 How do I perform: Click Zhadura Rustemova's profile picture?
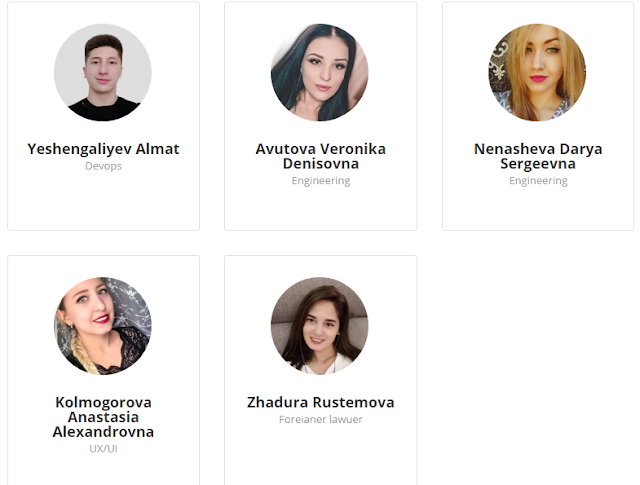click(320, 326)
